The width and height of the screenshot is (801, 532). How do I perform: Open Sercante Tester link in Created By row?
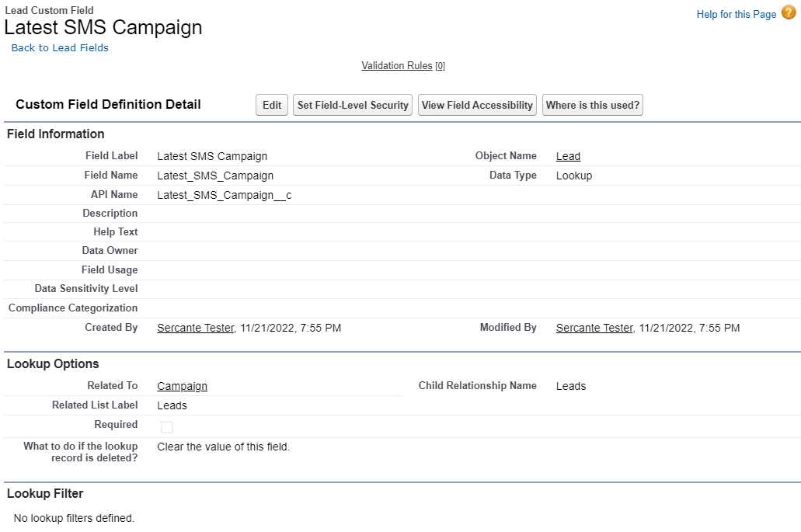pyautogui.click(x=195, y=328)
